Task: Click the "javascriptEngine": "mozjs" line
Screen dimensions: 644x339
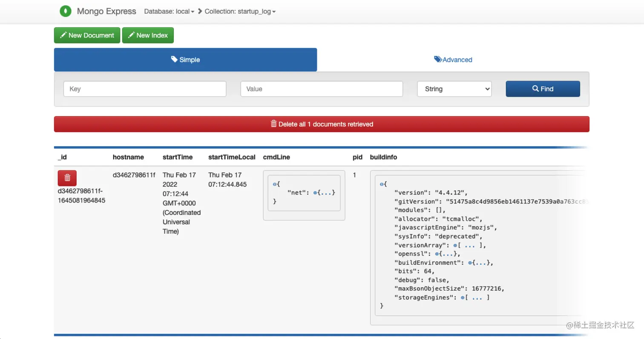Action: (446, 228)
